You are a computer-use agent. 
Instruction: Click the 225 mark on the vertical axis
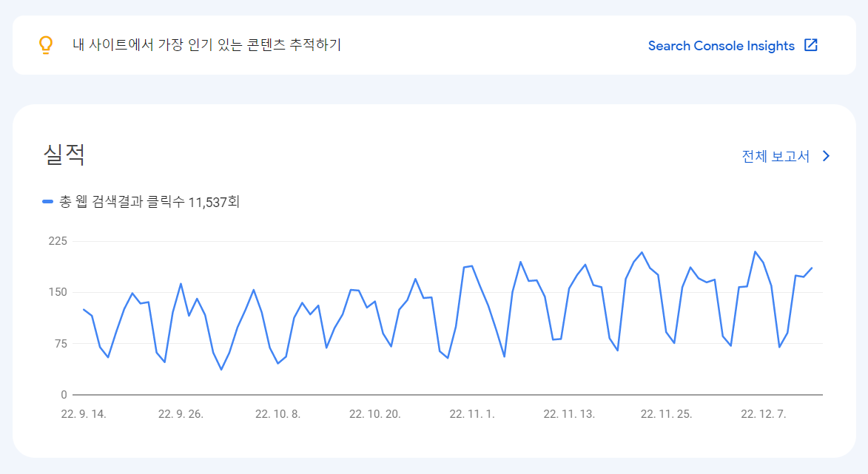58,241
